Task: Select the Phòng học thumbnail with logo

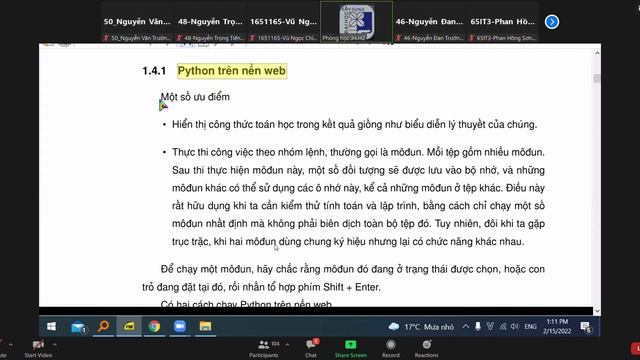Action: (x=356, y=22)
